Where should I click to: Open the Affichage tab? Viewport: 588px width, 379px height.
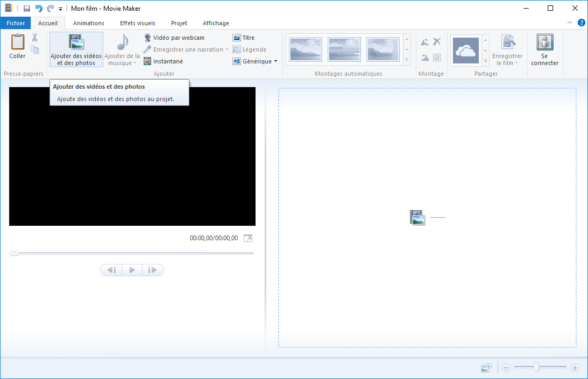[216, 23]
